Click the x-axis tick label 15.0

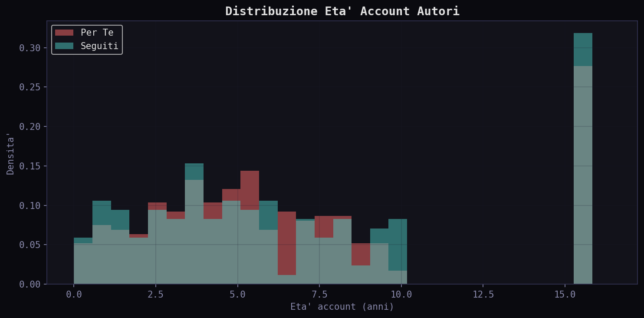(x=565, y=295)
